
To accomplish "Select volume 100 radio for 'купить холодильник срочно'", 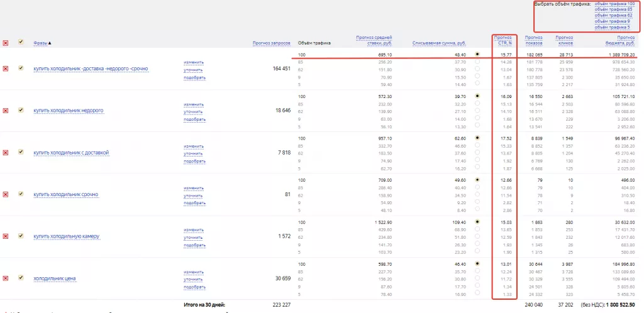I will pyautogui.click(x=477, y=180).
